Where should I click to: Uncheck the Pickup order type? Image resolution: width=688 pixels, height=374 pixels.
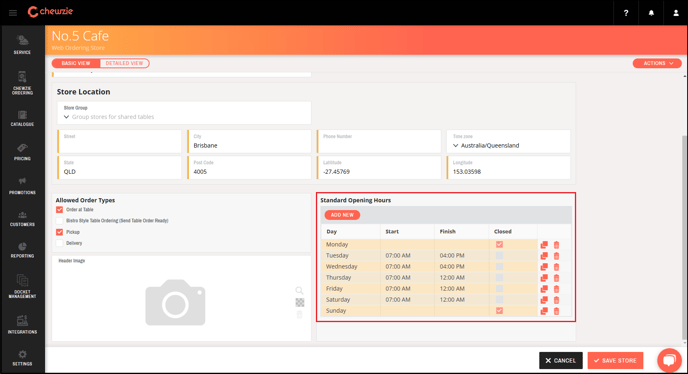click(59, 232)
